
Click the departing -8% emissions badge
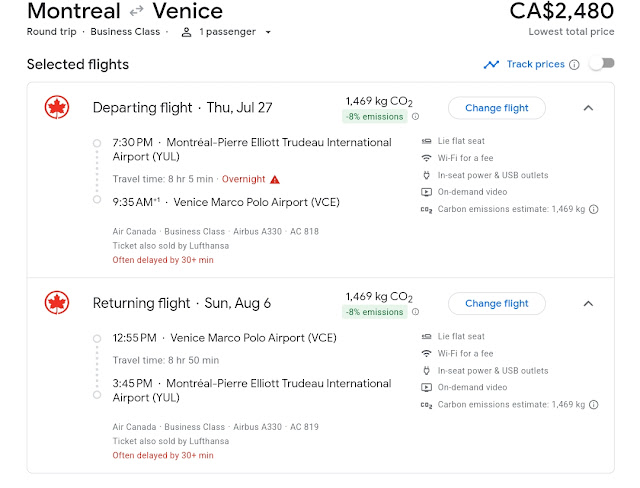376,117
